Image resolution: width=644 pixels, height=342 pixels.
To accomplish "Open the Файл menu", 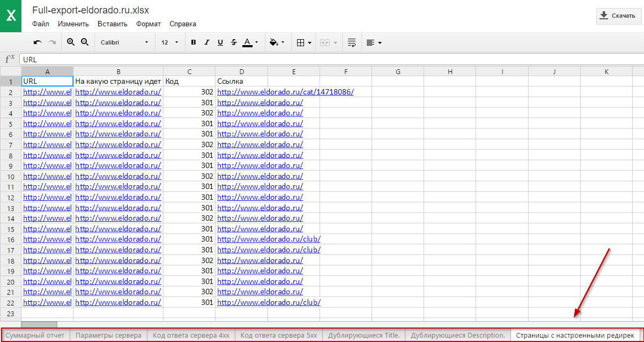I will pyautogui.click(x=40, y=24).
